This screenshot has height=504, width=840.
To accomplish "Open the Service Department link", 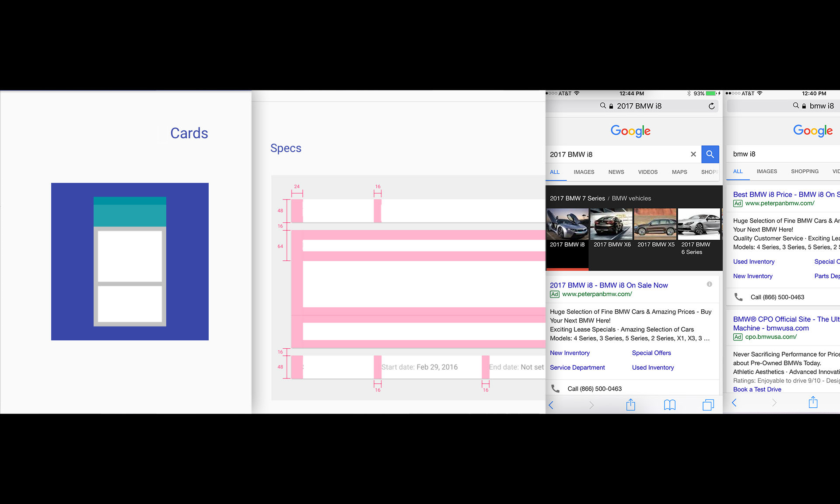I will coord(577,367).
